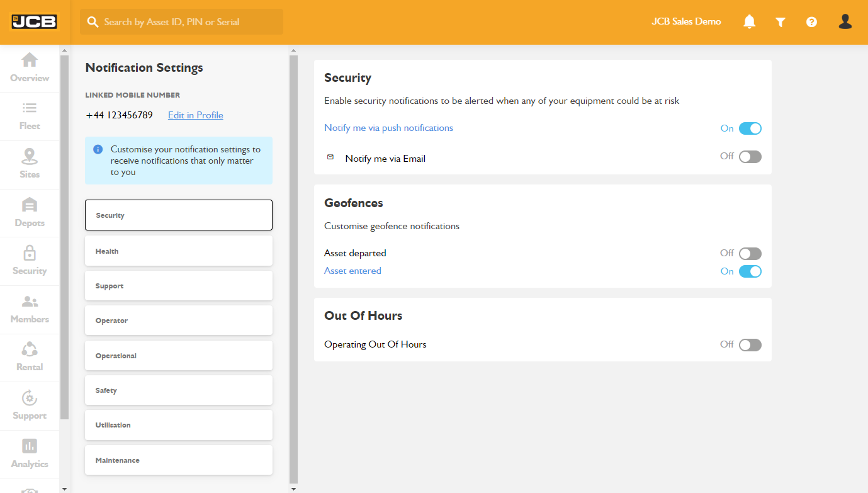Screen dimensions: 868x493
Task: Open Members in sidebar
Action: click(30, 310)
